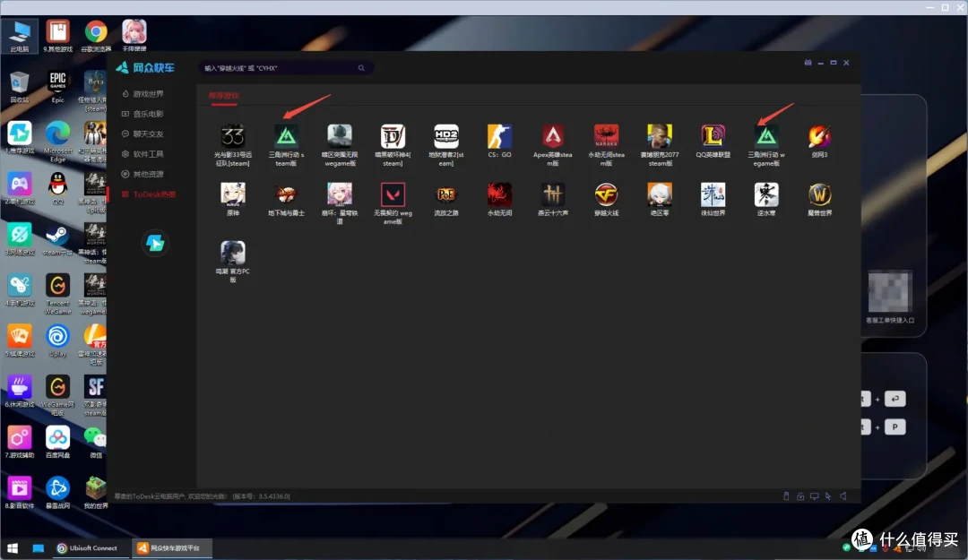
Task: Click the monitor icon in launcher status bar
Action: coord(814,495)
